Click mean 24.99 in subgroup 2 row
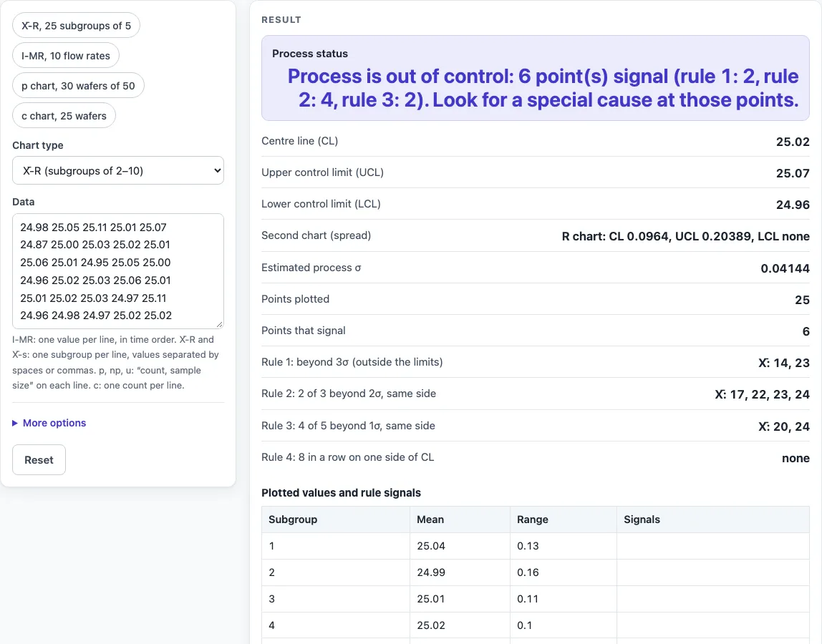The height and width of the screenshot is (644, 822). coord(431,572)
